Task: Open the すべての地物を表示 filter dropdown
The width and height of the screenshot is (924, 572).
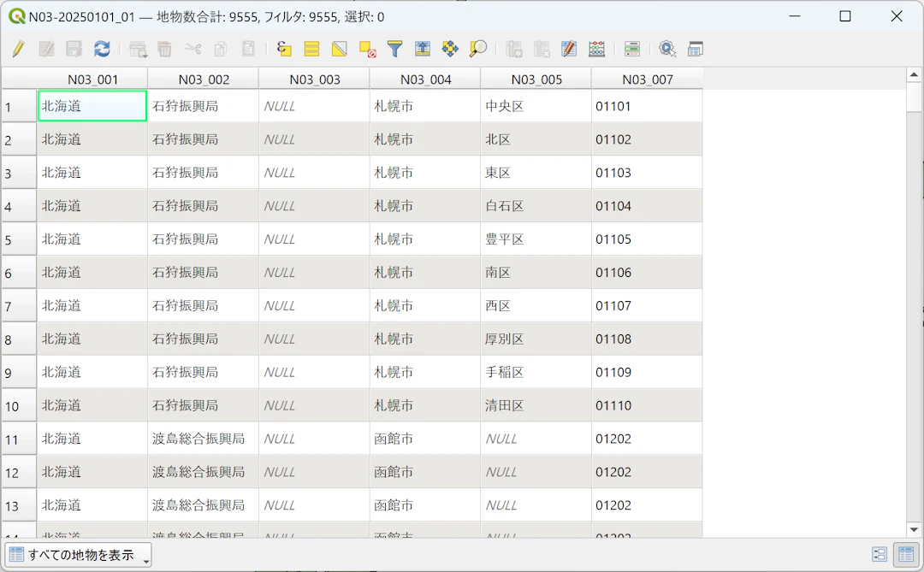Action: point(78,555)
